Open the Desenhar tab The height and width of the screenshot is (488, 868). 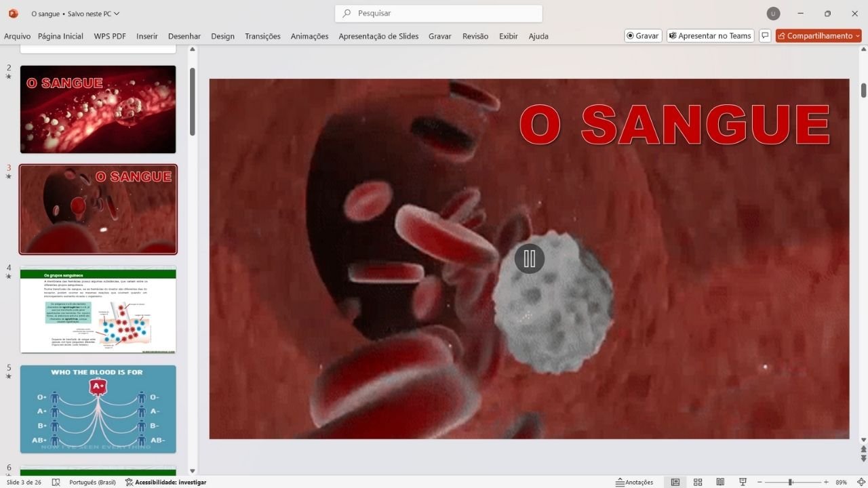pos(184,36)
